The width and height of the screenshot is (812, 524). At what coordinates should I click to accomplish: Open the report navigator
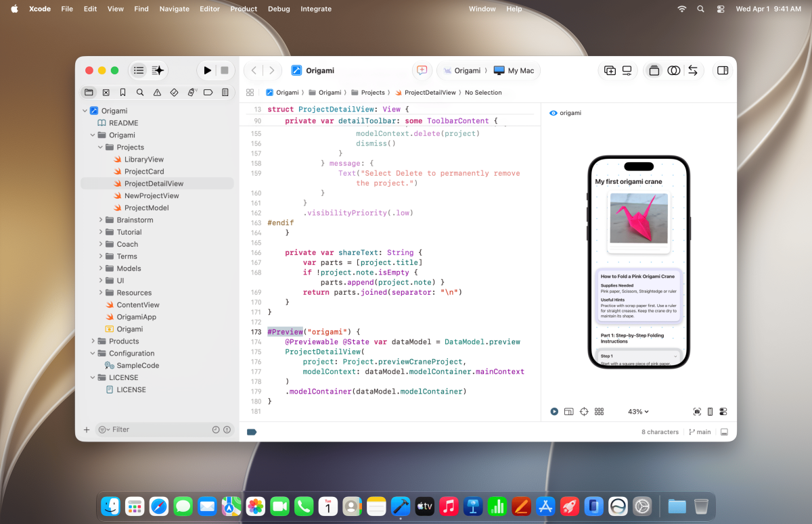(x=225, y=93)
